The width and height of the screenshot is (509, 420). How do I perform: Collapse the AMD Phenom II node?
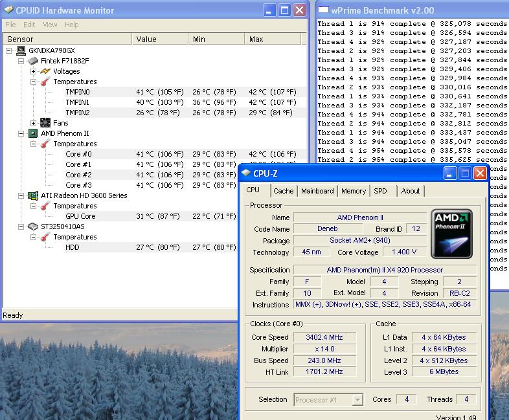[x=21, y=133]
